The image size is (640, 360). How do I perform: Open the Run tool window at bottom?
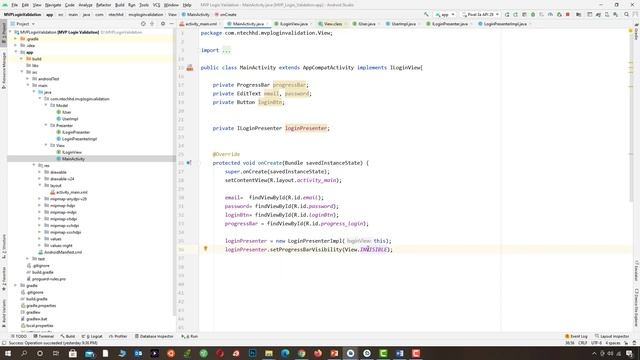[x=190, y=336]
